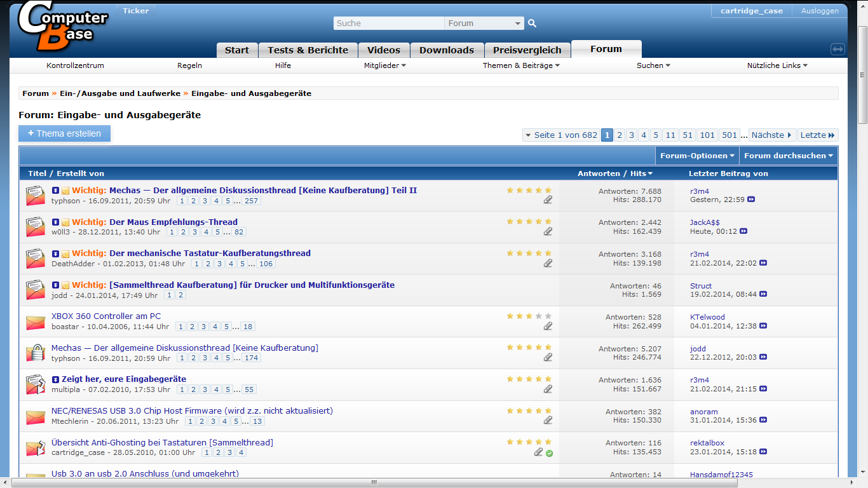Viewport: 868px width, 488px height.
Task: Open Seite 1 von 682 page jump
Action: 560,135
